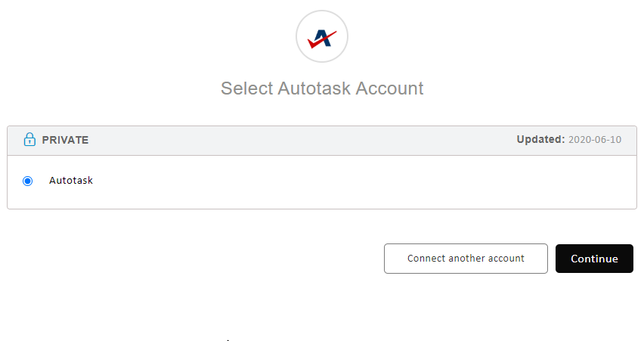Click the Select Autotask Account heading
Image resolution: width=644 pixels, height=341 pixels.
tap(322, 88)
